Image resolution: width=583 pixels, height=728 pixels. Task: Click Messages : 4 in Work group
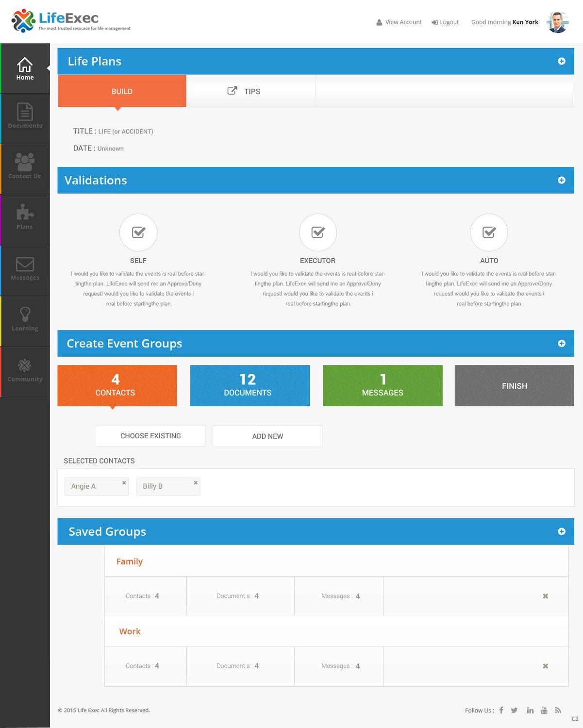click(x=340, y=666)
